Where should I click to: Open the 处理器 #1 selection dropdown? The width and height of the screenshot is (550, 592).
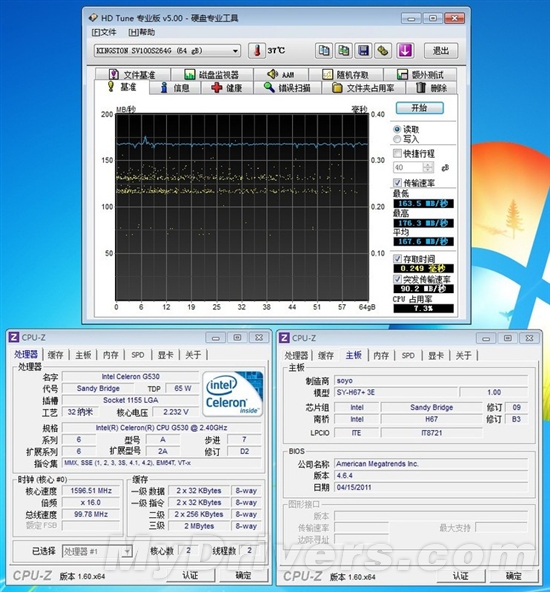[x=97, y=552]
